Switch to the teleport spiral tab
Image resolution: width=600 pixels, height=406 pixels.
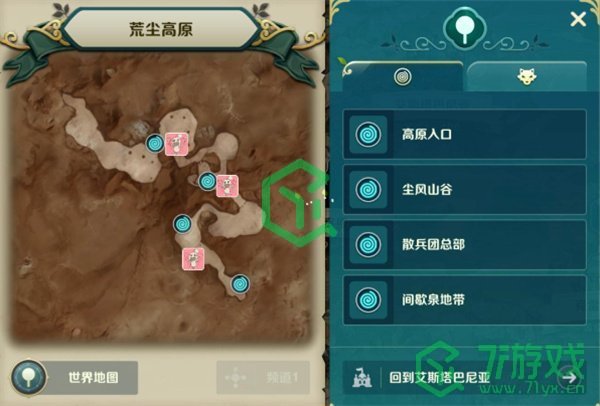pos(403,77)
